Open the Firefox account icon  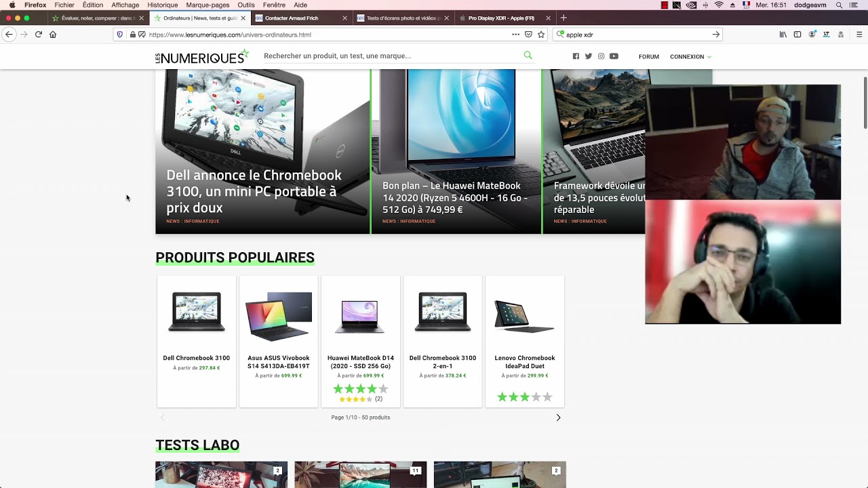click(x=812, y=35)
